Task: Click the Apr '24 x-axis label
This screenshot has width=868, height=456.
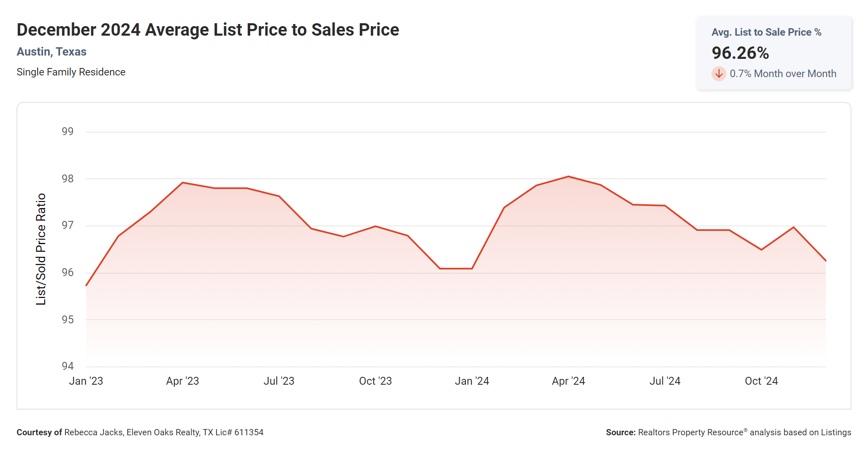Action: point(568,381)
